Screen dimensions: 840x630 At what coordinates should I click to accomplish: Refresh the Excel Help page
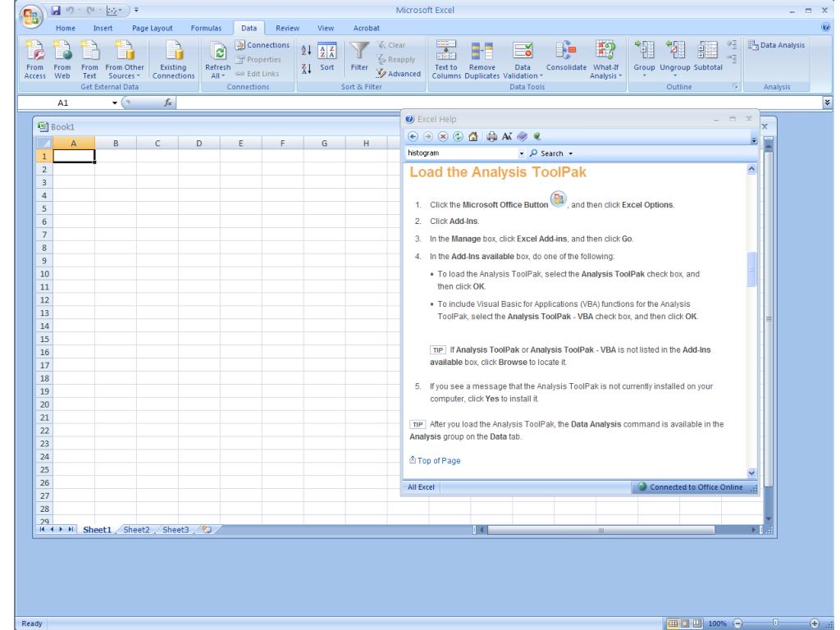[x=458, y=137]
